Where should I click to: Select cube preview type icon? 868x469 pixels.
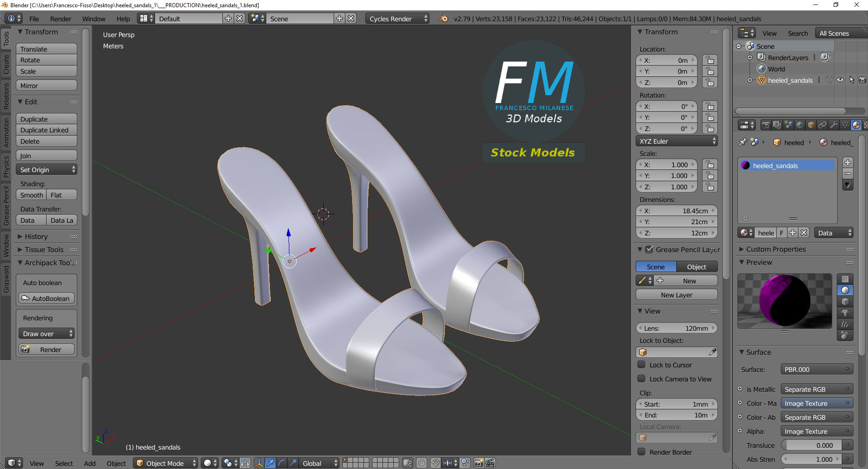pos(845,301)
